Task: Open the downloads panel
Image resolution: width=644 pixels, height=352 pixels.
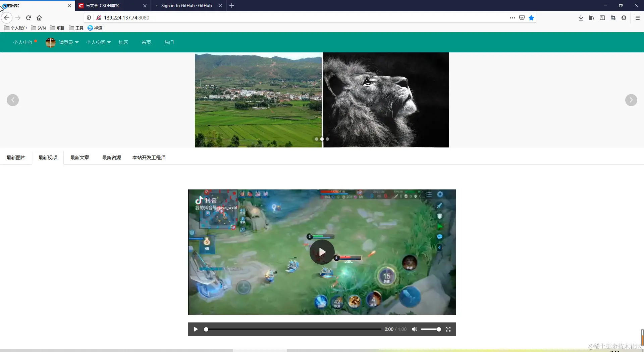Action: tap(581, 18)
